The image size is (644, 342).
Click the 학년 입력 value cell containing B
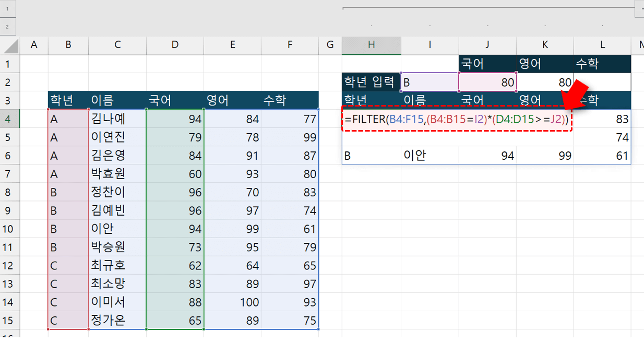pos(430,82)
